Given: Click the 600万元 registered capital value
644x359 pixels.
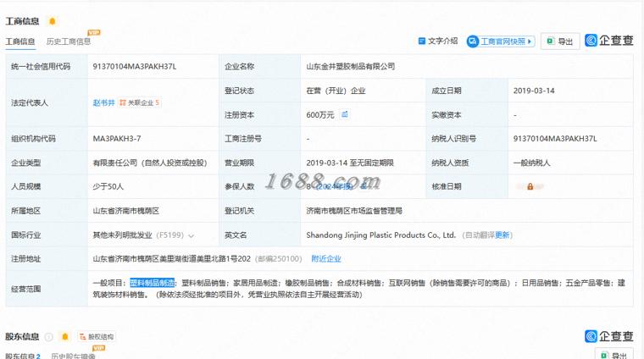Looking at the screenshot, I should [x=320, y=115].
